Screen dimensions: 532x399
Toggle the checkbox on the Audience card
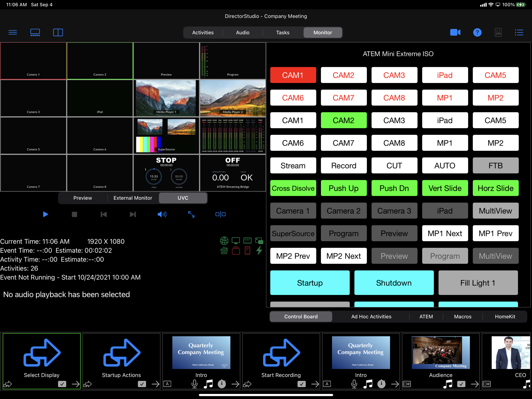tap(462, 384)
